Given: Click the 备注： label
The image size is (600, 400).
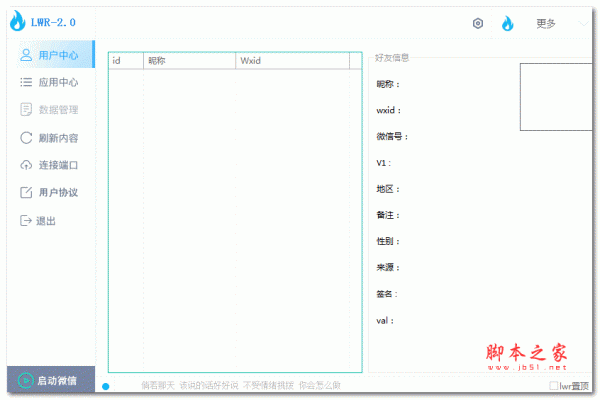Looking at the screenshot, I should (x=388, y=215).
